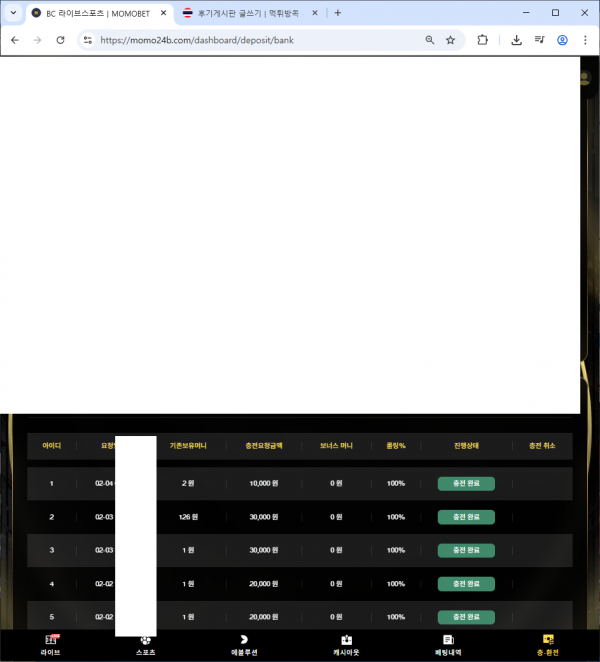The width and height of the screenshot is (600, 662).
Task: Open Chrome three-dot menu
Action: [x=585, y=40]
